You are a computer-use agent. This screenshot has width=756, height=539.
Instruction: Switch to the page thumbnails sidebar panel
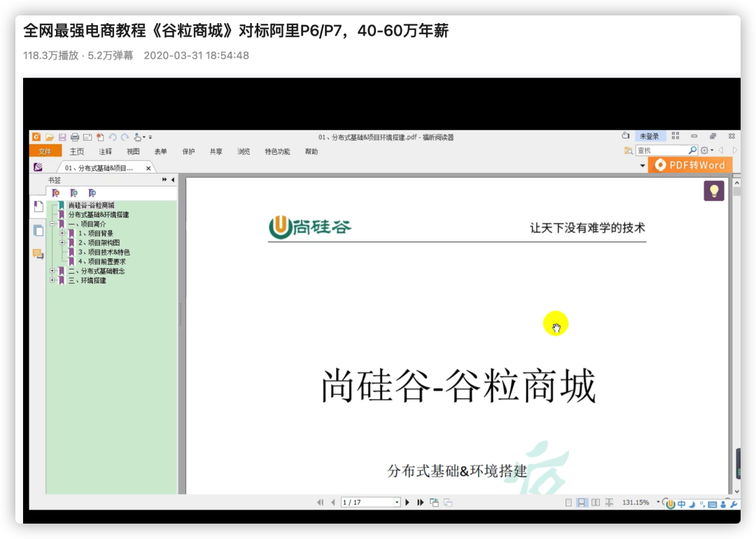[x=38, y=231]
